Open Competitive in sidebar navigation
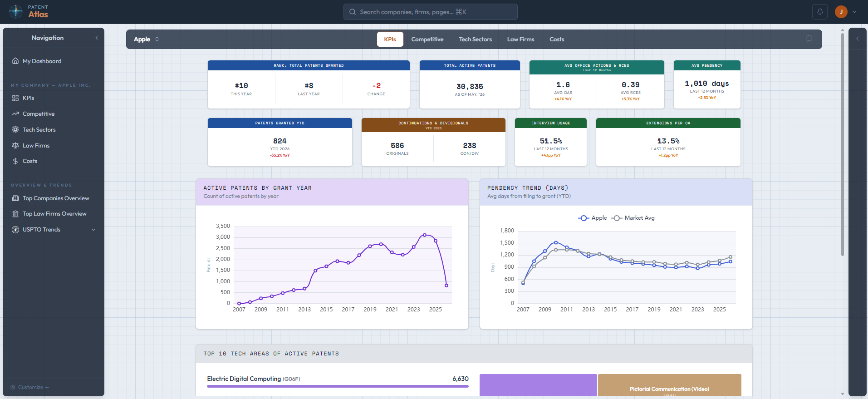The width and height of the screenshot is (868, 399). click(54, 114)
